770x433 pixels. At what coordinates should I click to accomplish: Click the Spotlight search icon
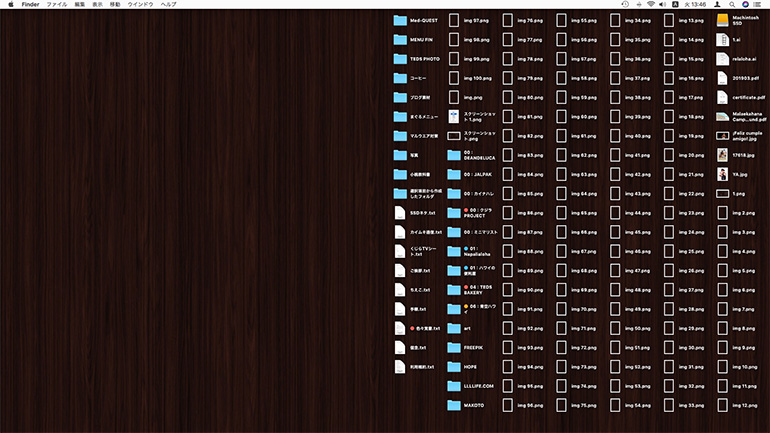pos(731,4)
